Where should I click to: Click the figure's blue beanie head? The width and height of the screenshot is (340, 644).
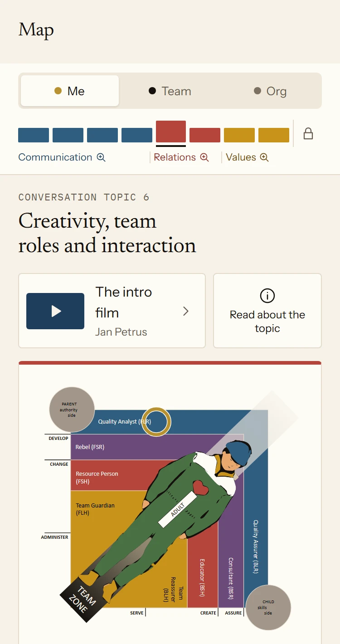238,453
